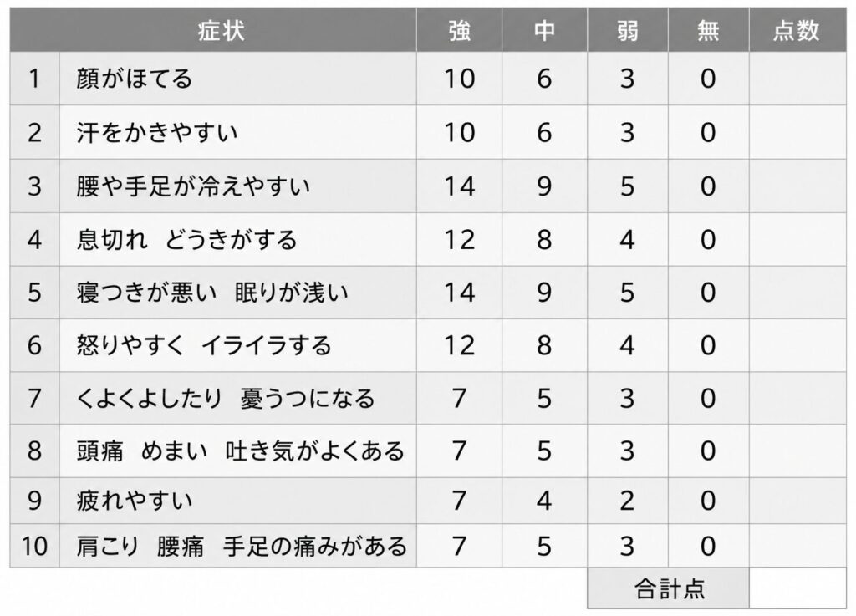Image resolution: width=856 pixels, height=616 pixels.
Task: Click the empty 合計点 total box
Action: 797,588
